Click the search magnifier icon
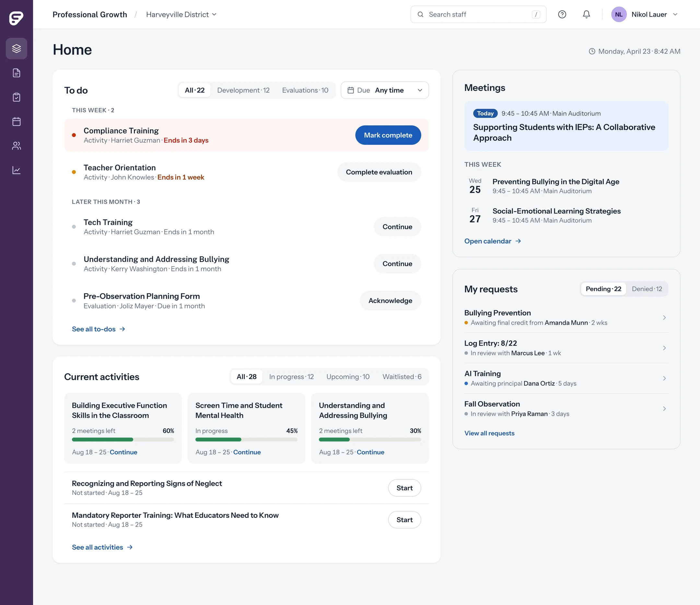This screenshot has width=700, height=605. click(421, 15)
